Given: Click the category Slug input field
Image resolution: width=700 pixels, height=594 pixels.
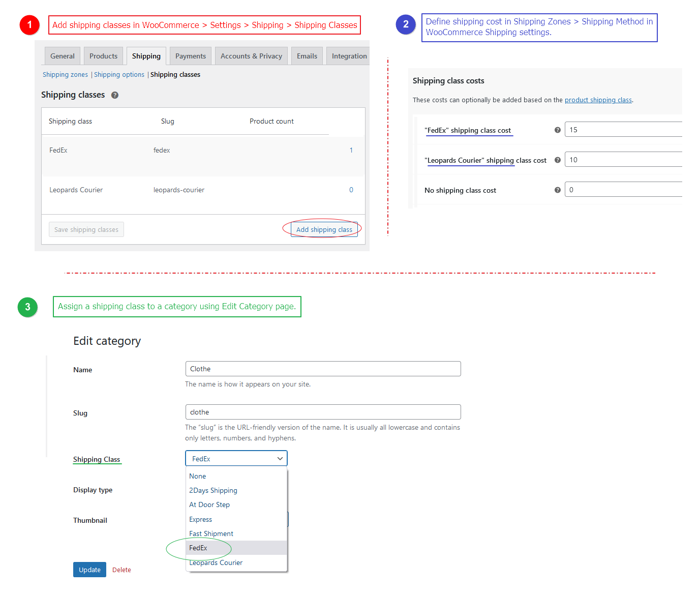Looking at the screenshot, I should click(323, 412).
